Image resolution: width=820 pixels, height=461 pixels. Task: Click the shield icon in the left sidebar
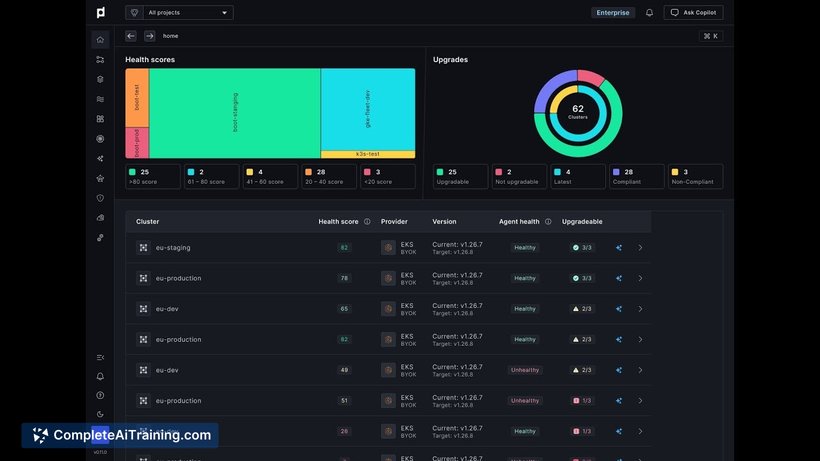(x=100, y=198)
